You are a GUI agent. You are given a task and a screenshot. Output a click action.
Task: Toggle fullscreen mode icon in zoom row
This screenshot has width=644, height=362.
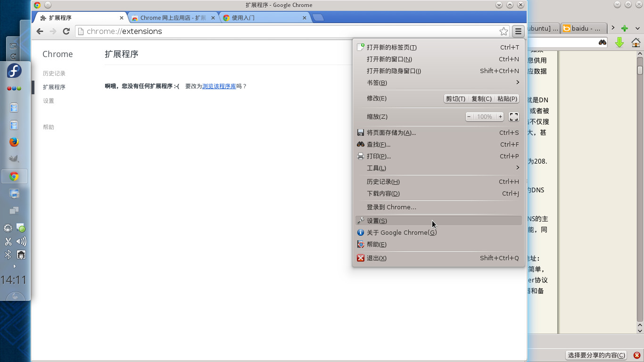tap(514, 117)
